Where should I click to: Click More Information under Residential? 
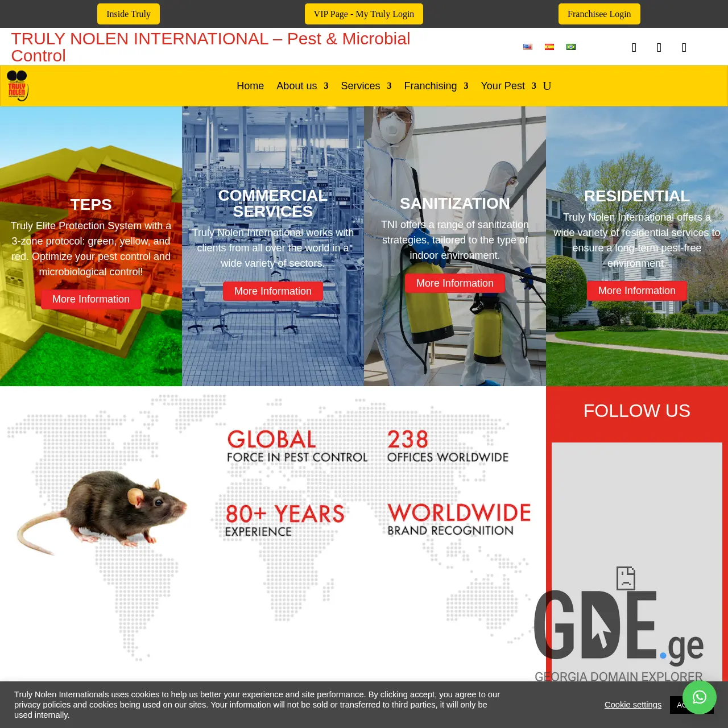637,291
